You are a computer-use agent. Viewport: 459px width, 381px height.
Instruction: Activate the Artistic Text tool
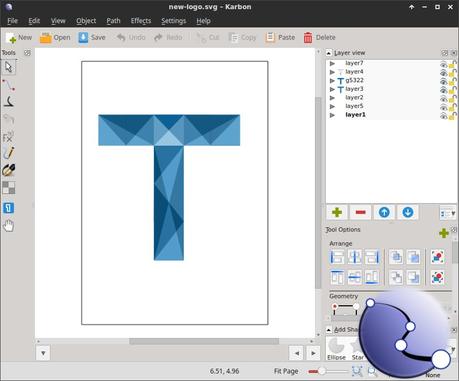tap(9, 208)
